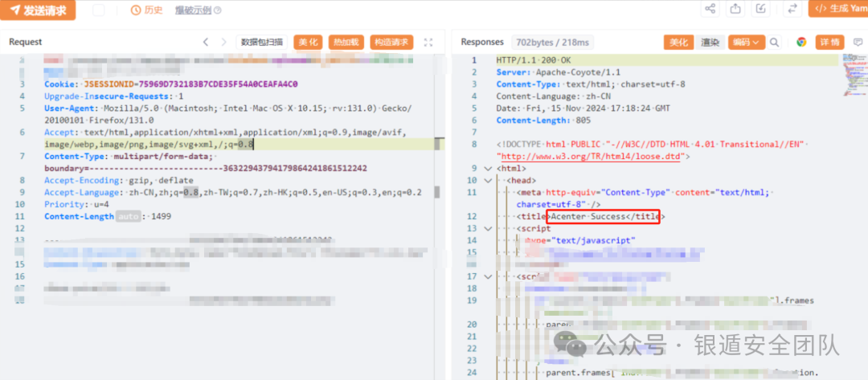Click 美化 in the Request panel

pyautogui.click(x=308, y=42)
